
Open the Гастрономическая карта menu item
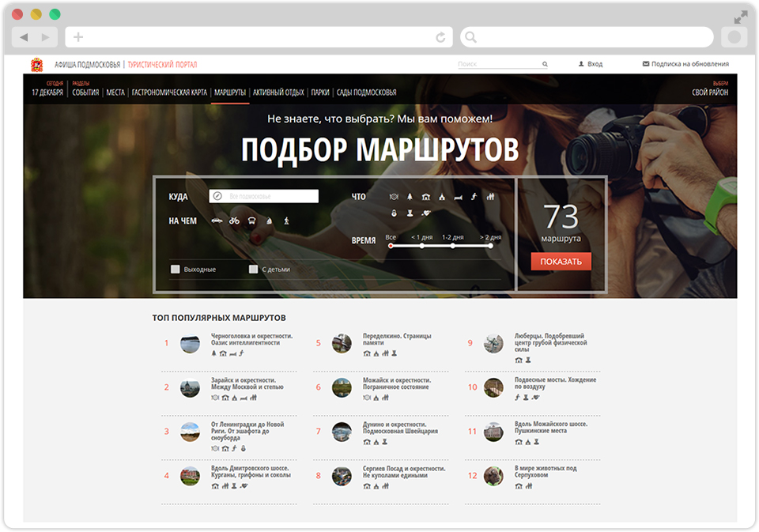169,92
